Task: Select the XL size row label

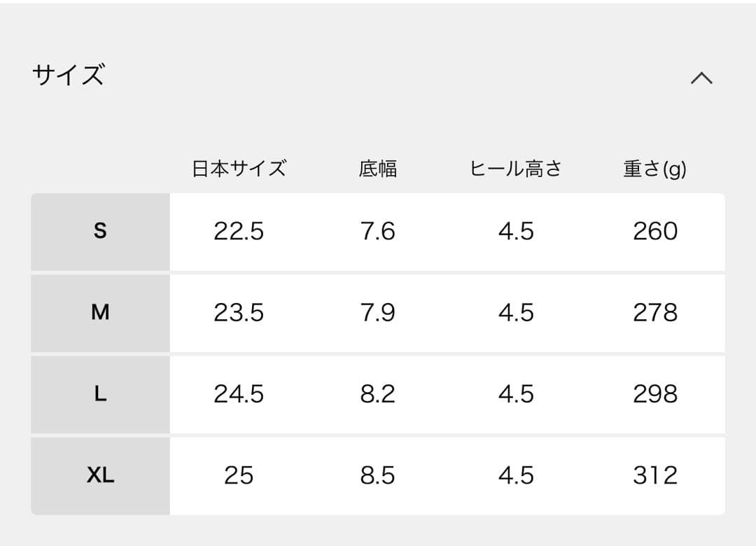Action: pos(100,475)
